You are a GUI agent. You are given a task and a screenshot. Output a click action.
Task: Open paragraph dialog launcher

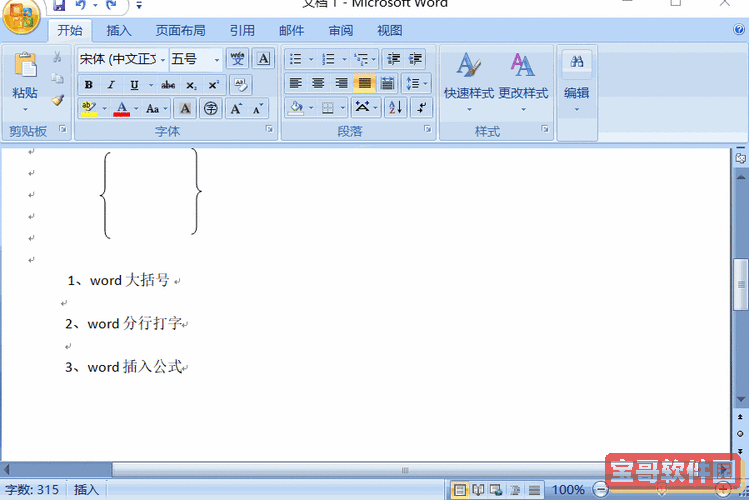(427, 129)
